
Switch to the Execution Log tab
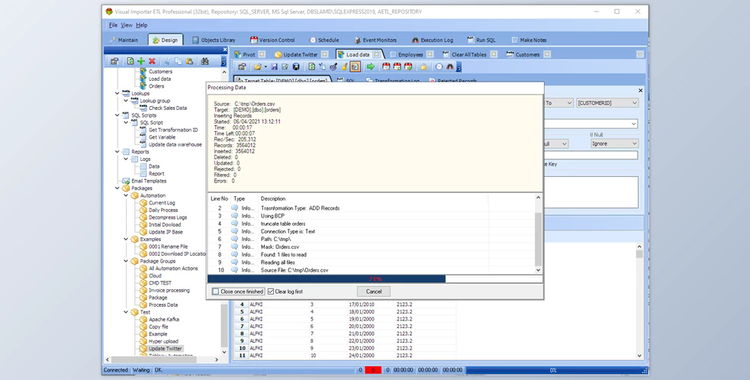(x=432, y=40)
